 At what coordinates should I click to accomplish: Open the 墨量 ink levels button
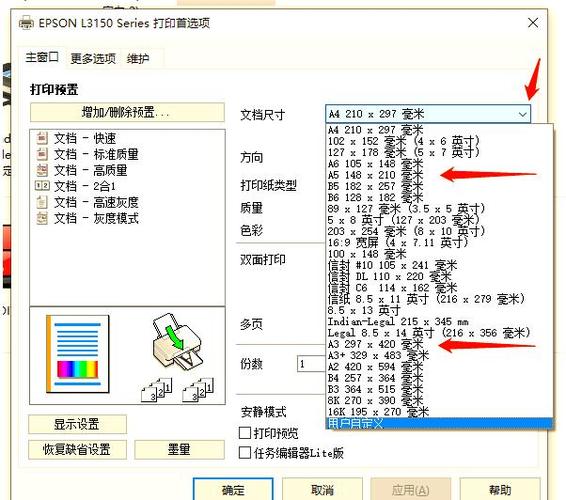[x=179, y=450]
